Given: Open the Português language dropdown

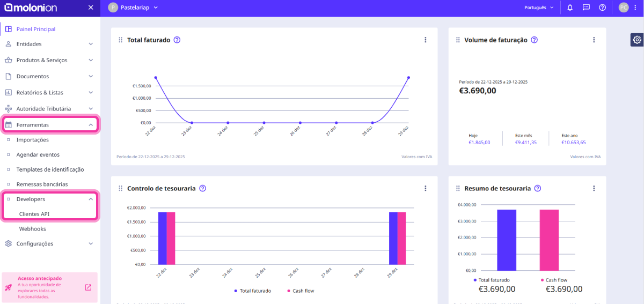Looking at the screenshot, I should (x=539, y=8).
